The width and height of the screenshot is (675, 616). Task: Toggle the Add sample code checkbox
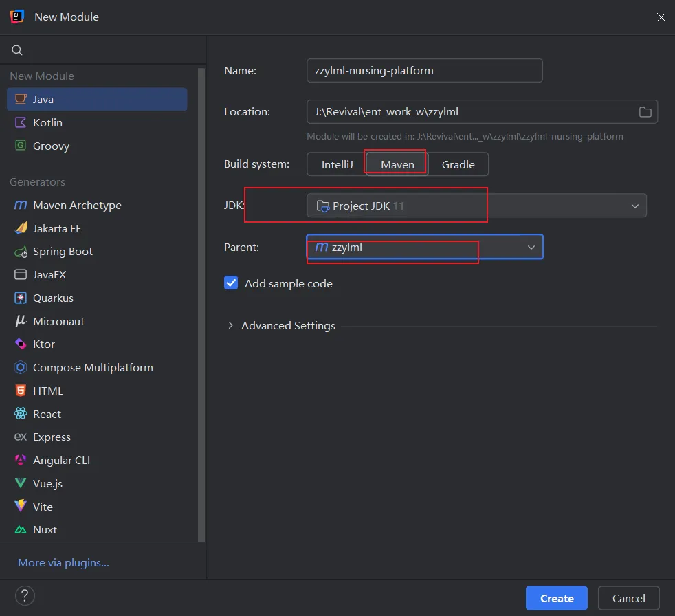(x=232, y=283)
